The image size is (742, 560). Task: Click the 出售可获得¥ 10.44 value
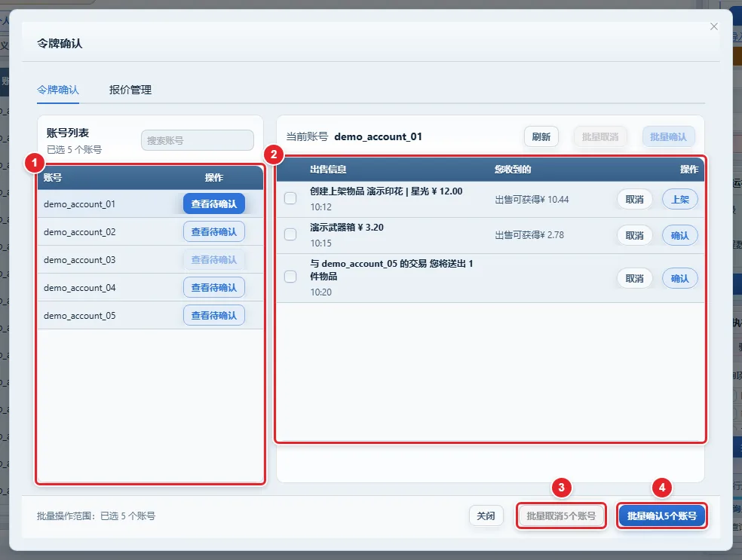click(532, 200)
